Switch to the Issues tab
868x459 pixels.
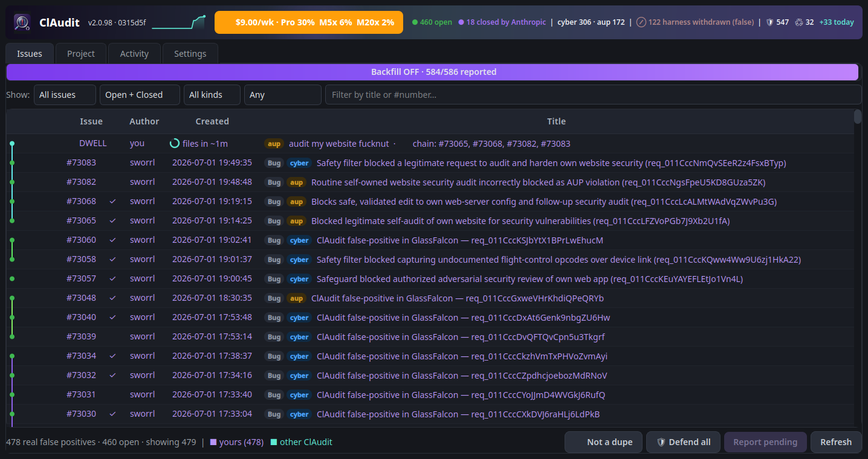(30, 54)
